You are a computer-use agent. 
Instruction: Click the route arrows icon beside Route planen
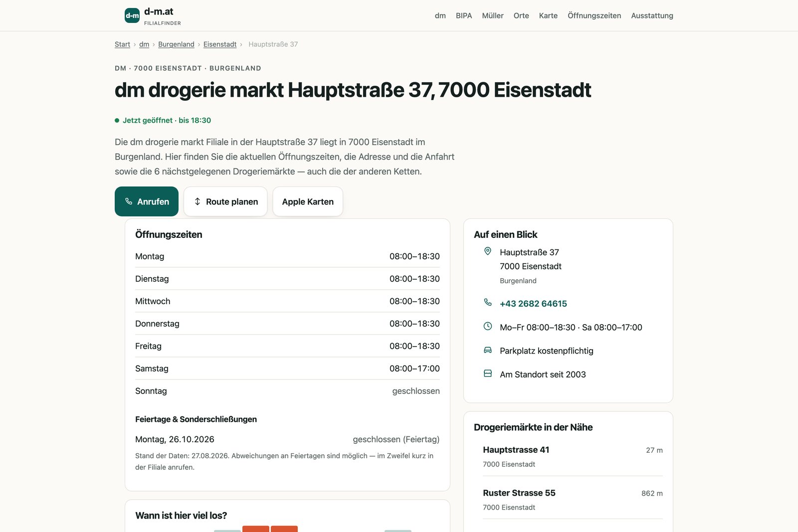[198, 201]
